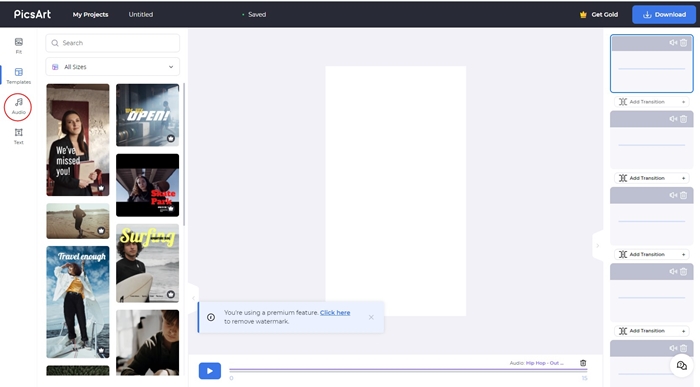The height and width of the screenshot is (387, 700).
Task: Open the Templates panel in sidebar
Action: (18, 76)
